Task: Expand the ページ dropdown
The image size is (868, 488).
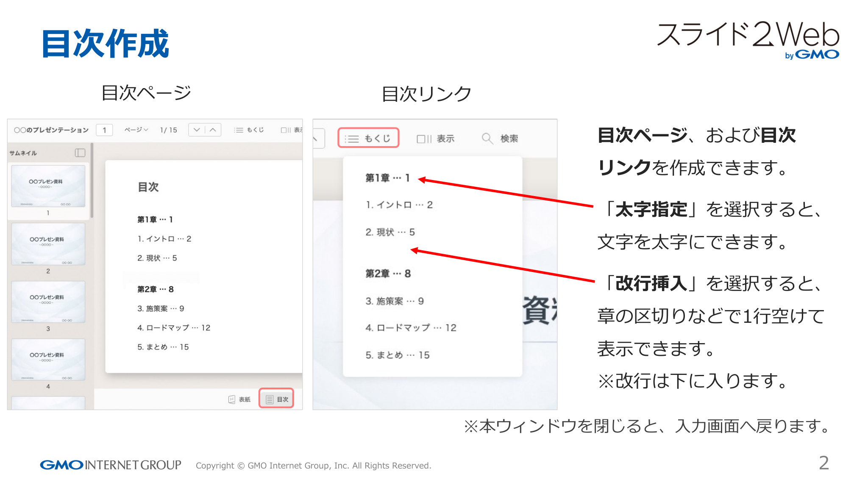Action: tap(137, 130)
